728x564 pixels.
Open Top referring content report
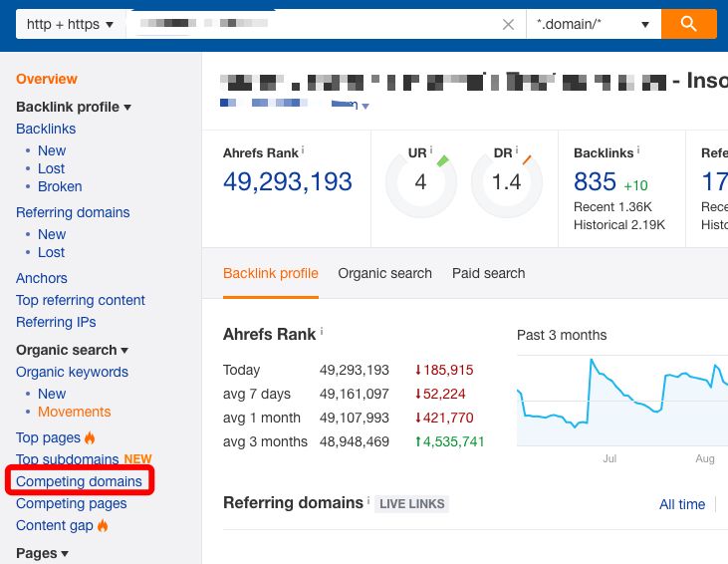(x=81, y=300)
